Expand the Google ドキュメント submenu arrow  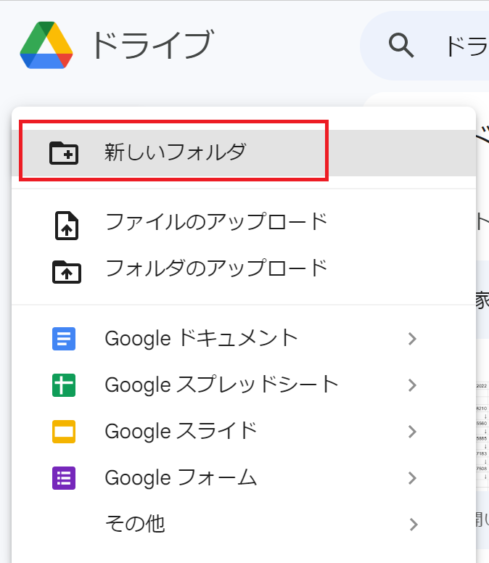[x=413, y=339]
